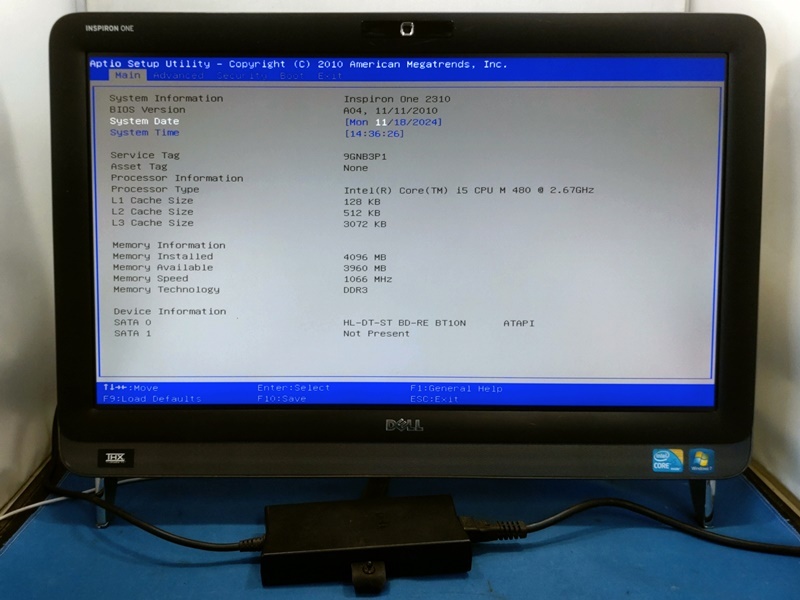Click the L1 Cache Size label
Image resolution: width=800 pixels, height=600 pixels.
(x=152, y=201)
